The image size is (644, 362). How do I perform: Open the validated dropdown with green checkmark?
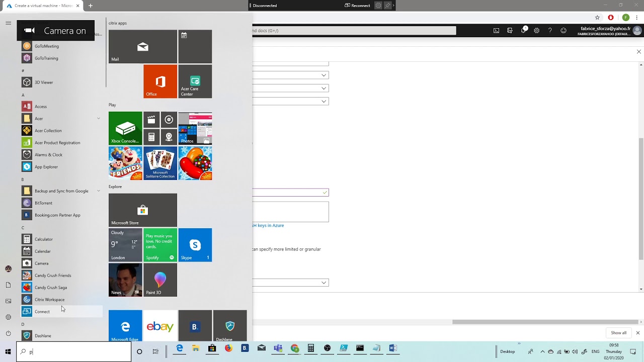point(291,193)
